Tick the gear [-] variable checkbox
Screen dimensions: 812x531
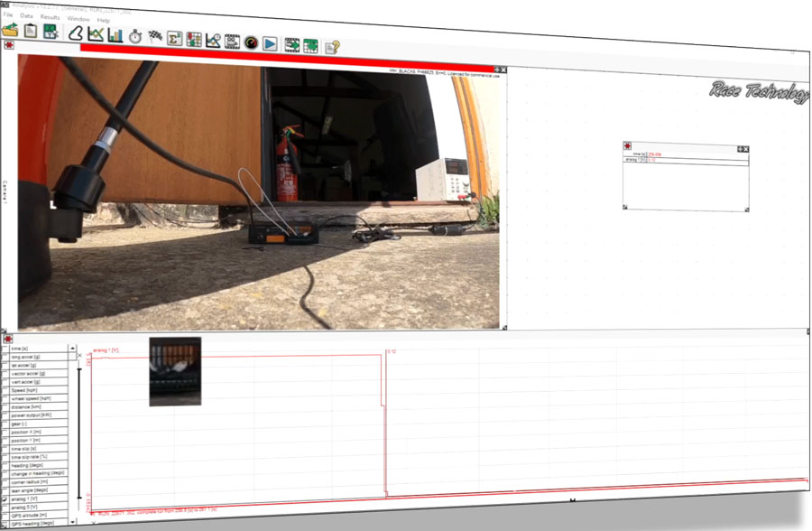pos(6,424)
